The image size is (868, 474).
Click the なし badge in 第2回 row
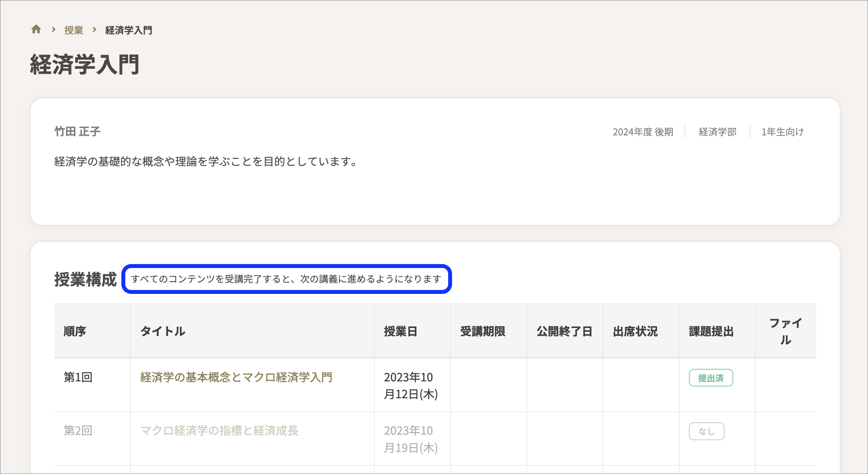pos(707,431)
